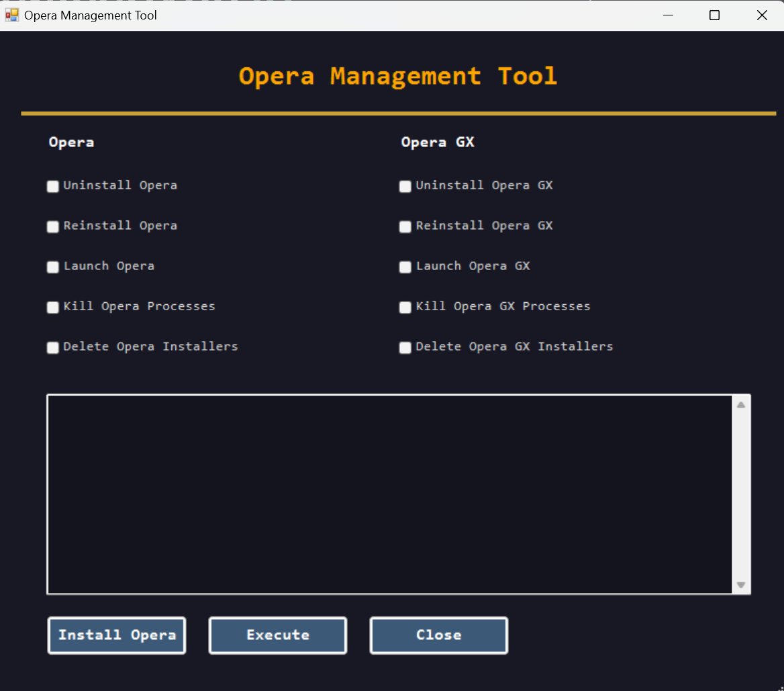The width and height of the screenshot is (784, 691).
Task: Maximize the Opera Management Tool window
Action: tap(714, 15)
